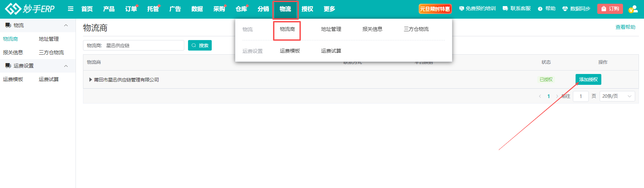This screenshot has height=188, width=644.
Task: Open 免费预约培训 link
Action: click(x=477, y=8)
